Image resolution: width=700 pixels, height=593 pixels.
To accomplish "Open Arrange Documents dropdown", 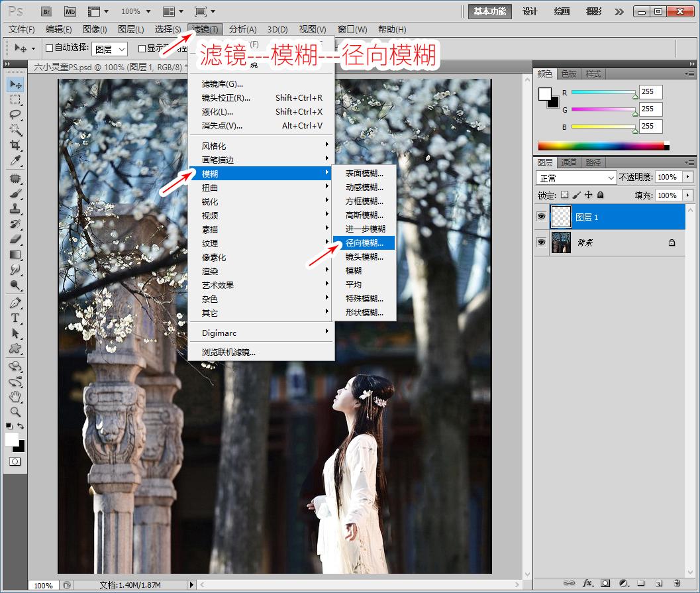I will point(174,11).
